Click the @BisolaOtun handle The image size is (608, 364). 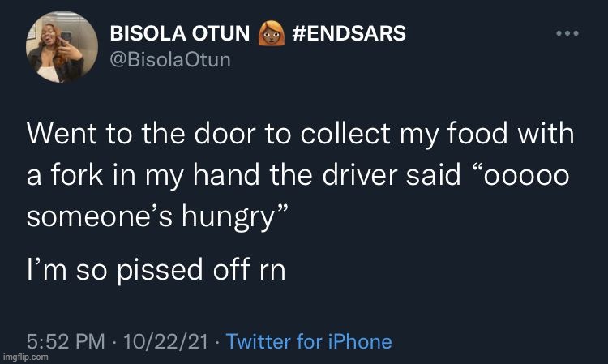click(x=169, y=61)
